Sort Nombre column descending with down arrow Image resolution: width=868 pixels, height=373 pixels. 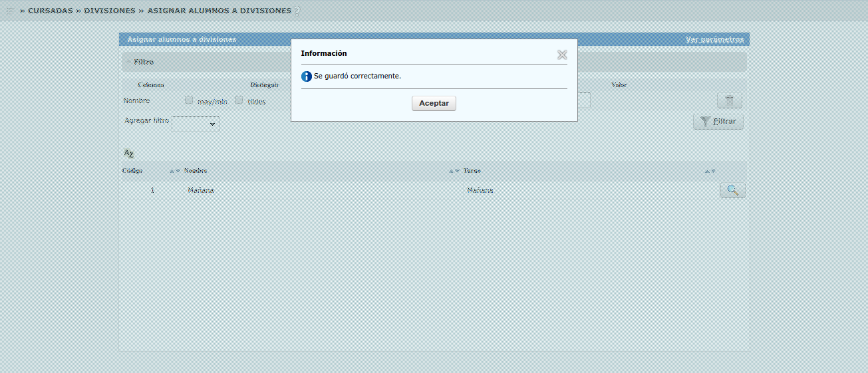[x=457, y=171]
